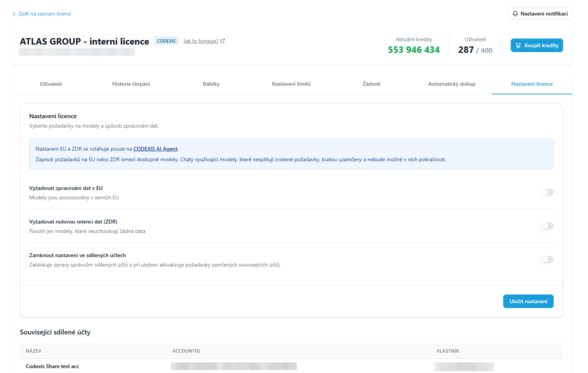The image size is (588, 373).
Task: Switch to Automatický dokup tab
Action: tap(451, 84)
